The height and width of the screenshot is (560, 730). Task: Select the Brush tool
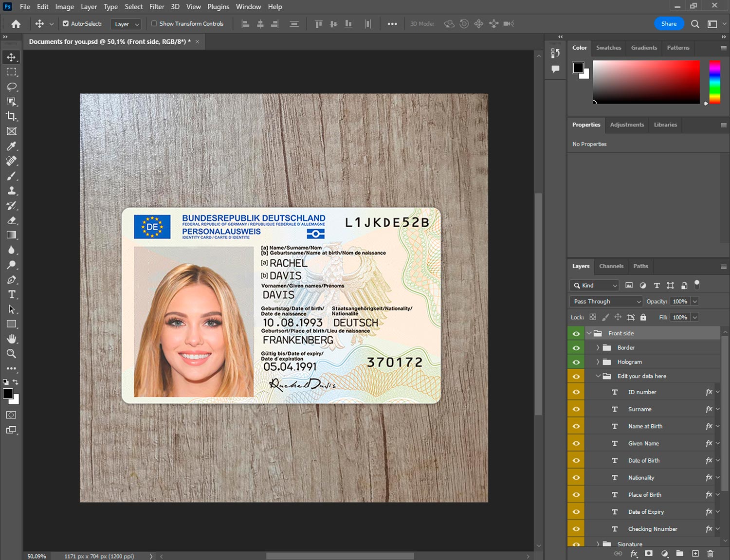[x=12, y=176]
